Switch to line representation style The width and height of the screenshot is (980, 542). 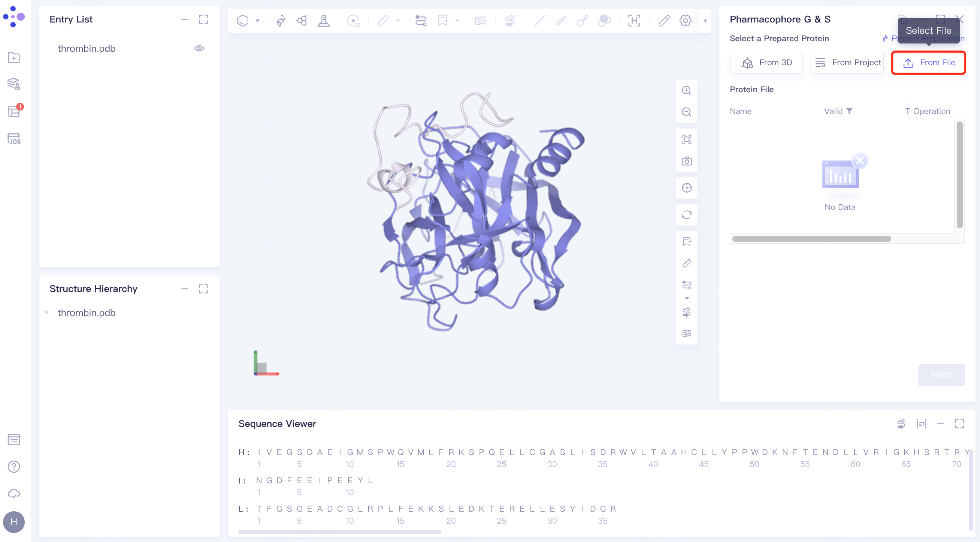[x=539, y=21]
